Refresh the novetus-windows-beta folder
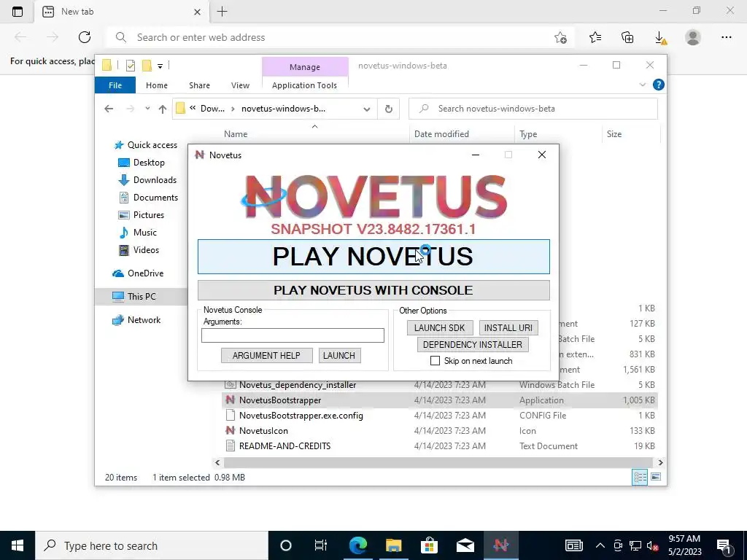 click(x=389, y=109)
